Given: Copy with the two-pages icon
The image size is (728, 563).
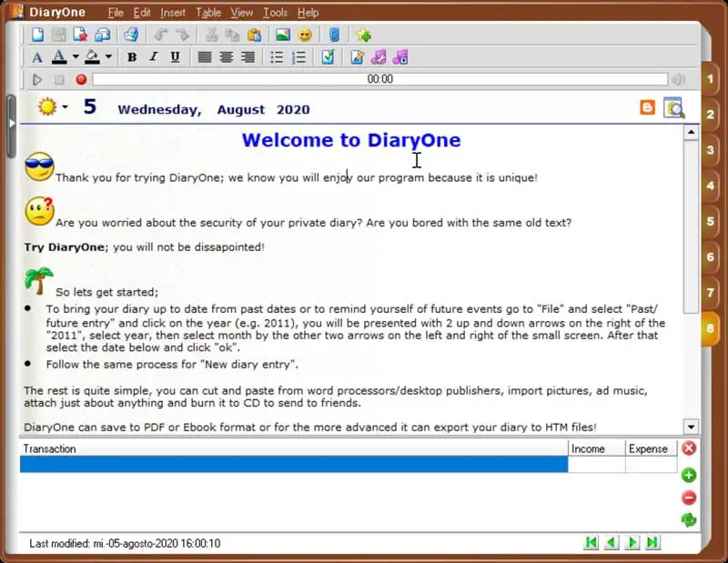Looking at the screenshot, I should pos(232,35).
